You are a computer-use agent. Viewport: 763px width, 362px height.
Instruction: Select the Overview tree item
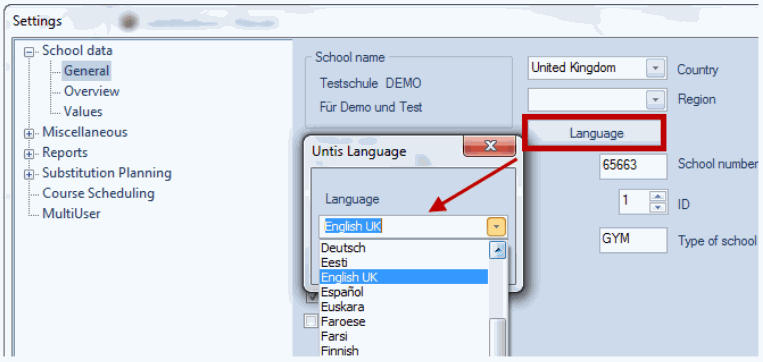[91, 91]
